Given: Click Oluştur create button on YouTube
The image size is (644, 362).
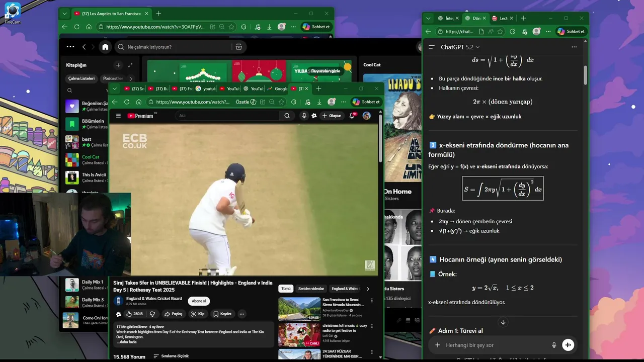Looking at the screenshot, I should click(332, 116).
